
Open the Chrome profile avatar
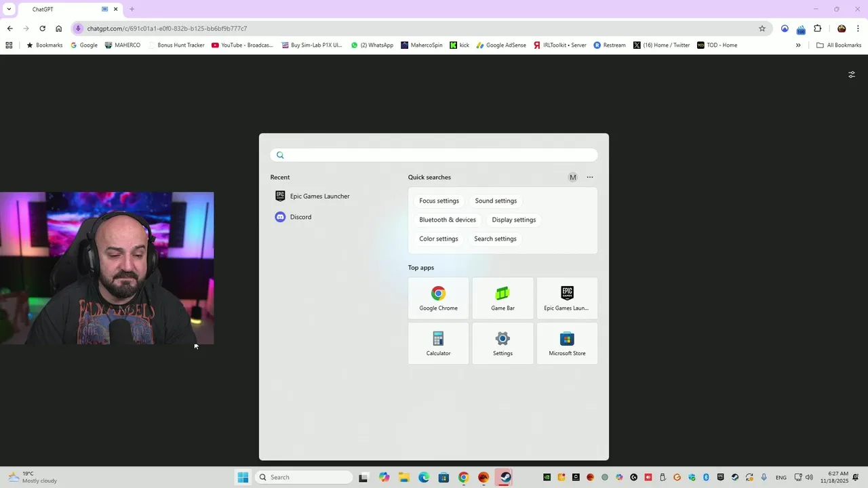point(842,28)
